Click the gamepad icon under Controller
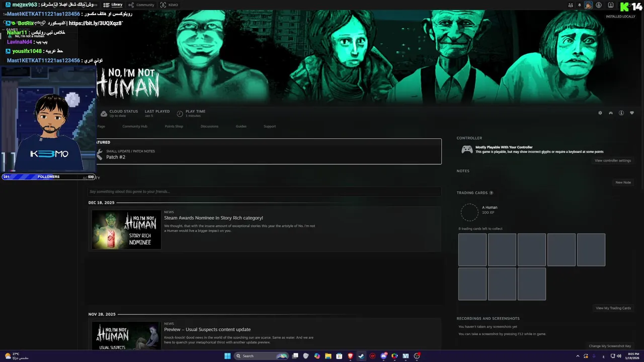Screen dimensions: 644x362 (x=467, y=149)
